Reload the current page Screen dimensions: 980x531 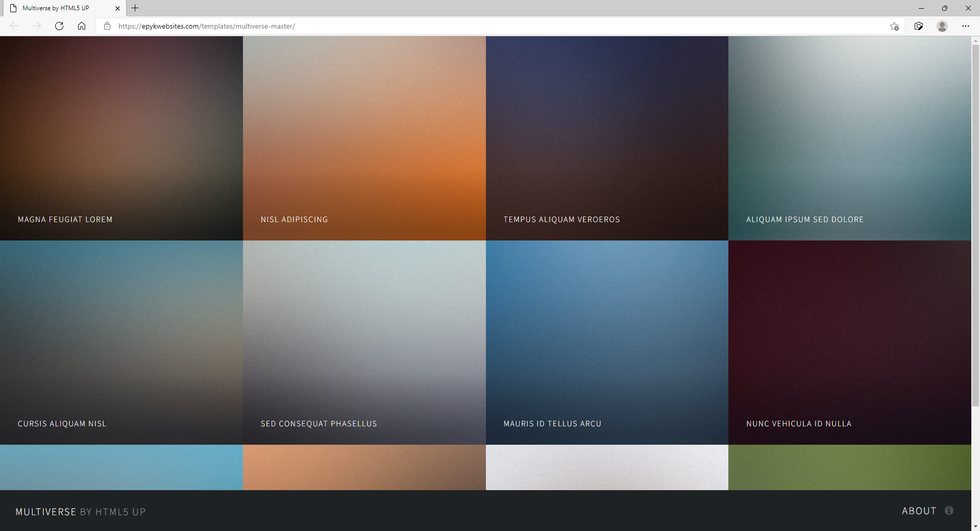(x=59, y=26)
